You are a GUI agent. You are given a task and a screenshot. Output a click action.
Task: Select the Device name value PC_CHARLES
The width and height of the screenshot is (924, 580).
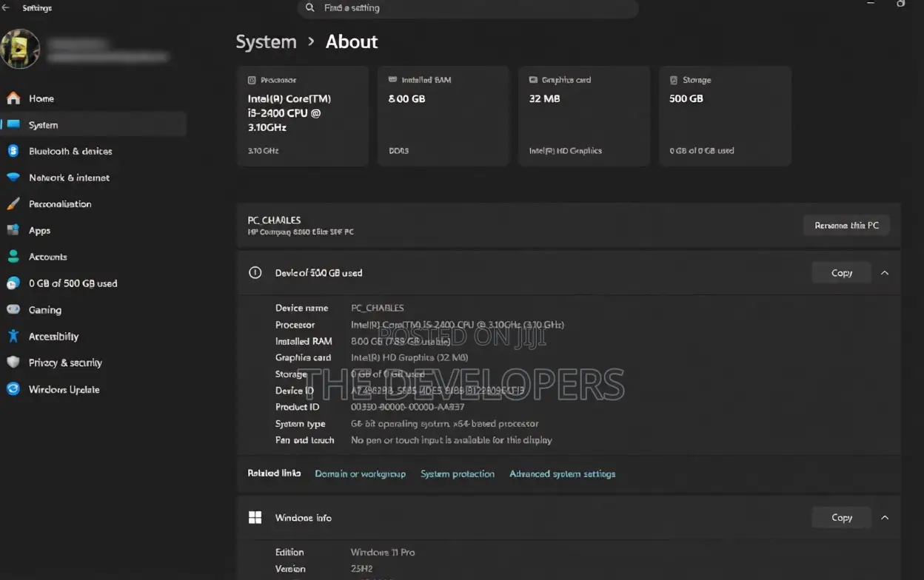378,308
